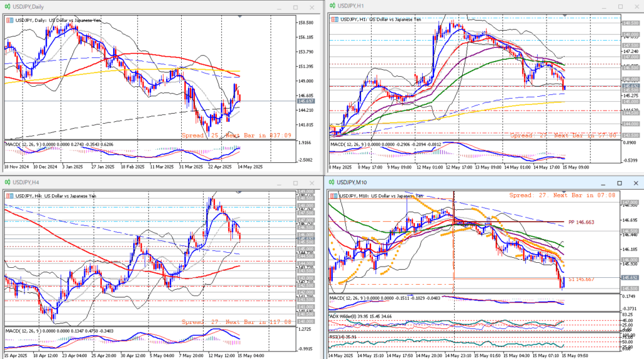The image size is (644, 359).
Task: Click 'Spread: 25. Next Bar in 837:09' in Daily chart
Action: coord(236,135)
